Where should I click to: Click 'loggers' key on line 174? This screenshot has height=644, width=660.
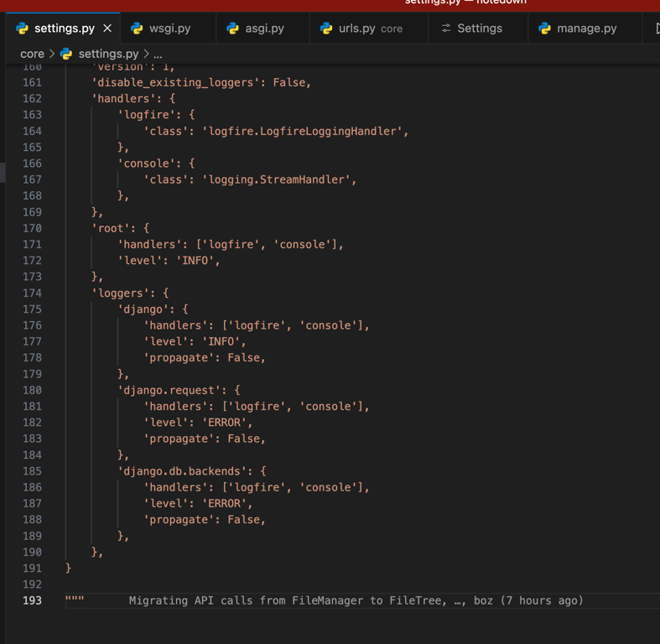click(x=121, y=293)
